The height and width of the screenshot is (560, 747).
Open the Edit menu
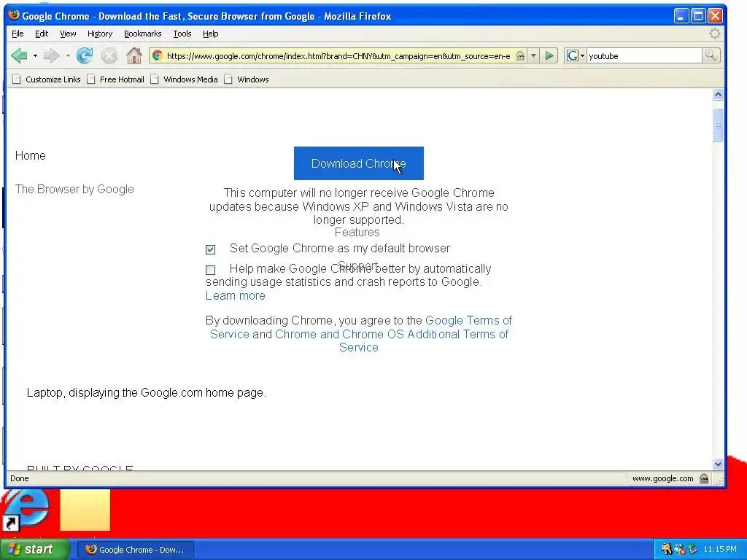coord(42,34)
